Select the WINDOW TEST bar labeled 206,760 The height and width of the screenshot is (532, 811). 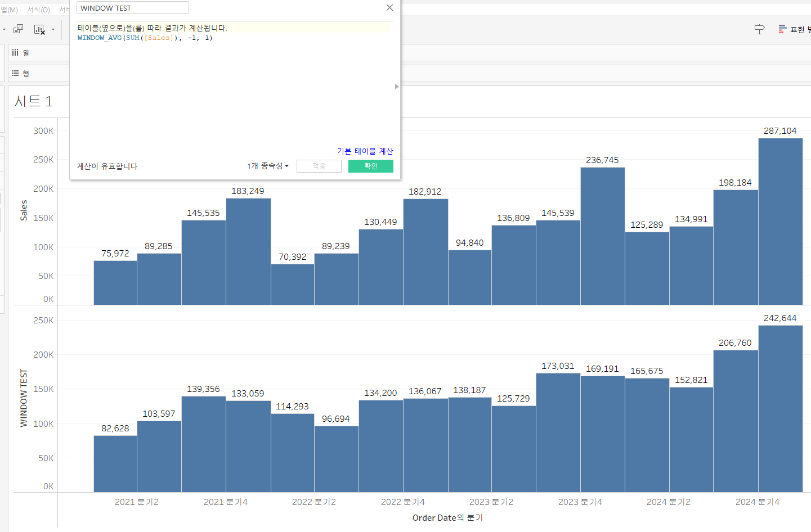[736, 421]
